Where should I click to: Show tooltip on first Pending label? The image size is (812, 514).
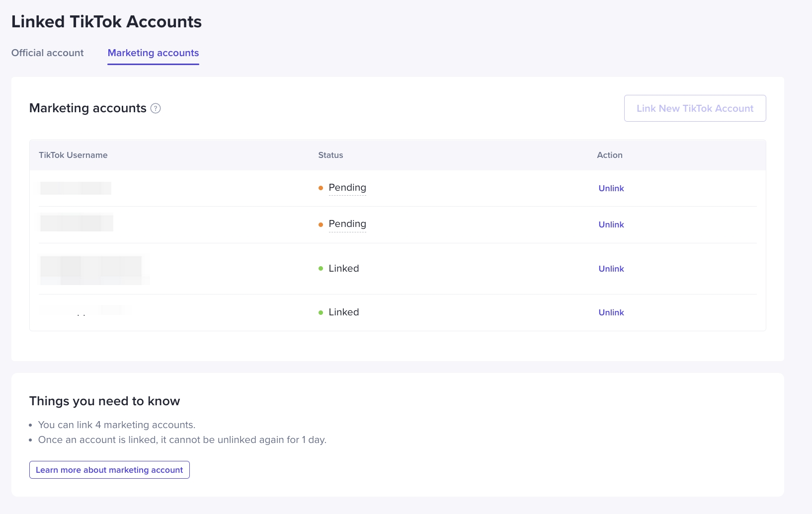click(x=347, y=188)
